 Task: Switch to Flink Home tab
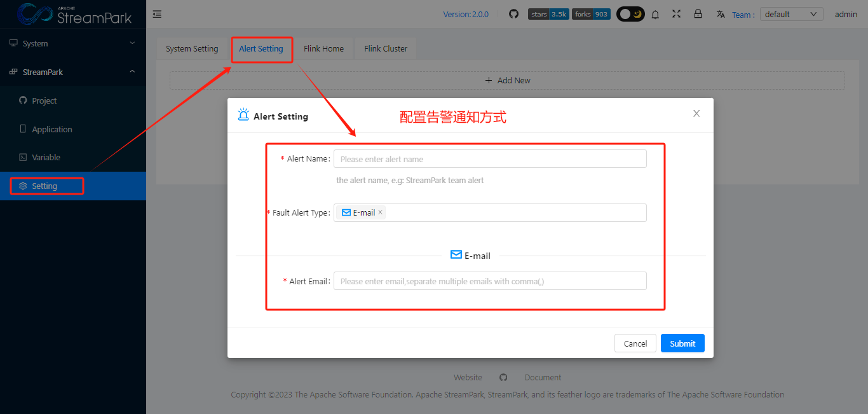[323, 48]
